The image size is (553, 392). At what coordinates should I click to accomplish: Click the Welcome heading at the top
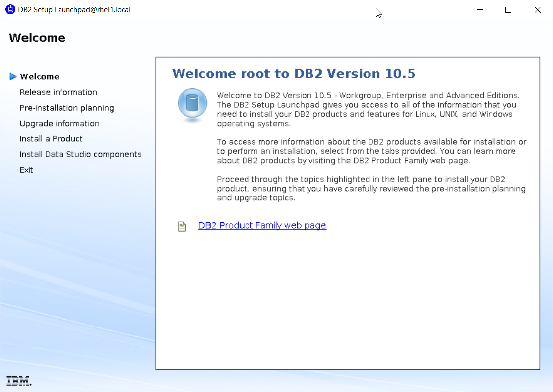click(x=37, y=38)
